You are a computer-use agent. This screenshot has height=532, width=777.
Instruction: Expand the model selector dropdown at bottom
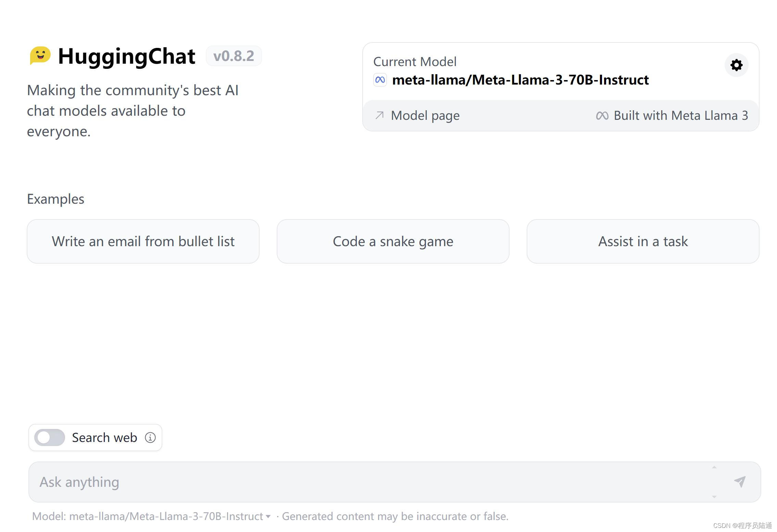tap(166, 516)
